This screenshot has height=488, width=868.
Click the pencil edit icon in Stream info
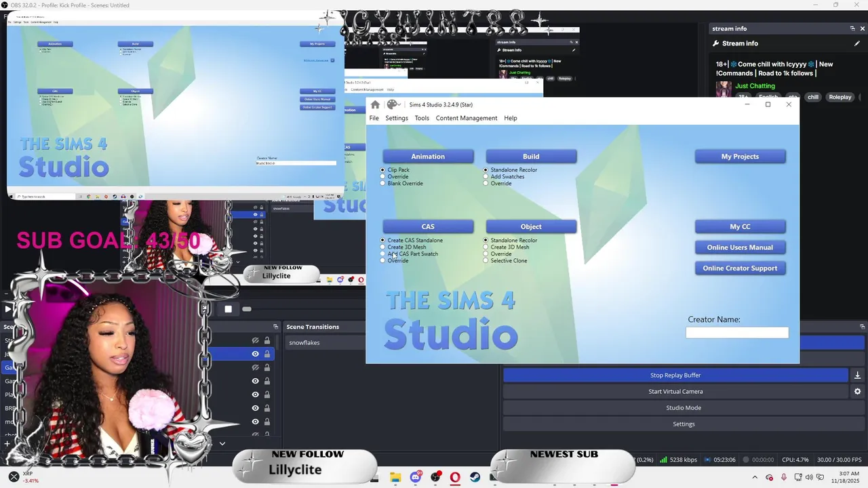coord(857,43)
